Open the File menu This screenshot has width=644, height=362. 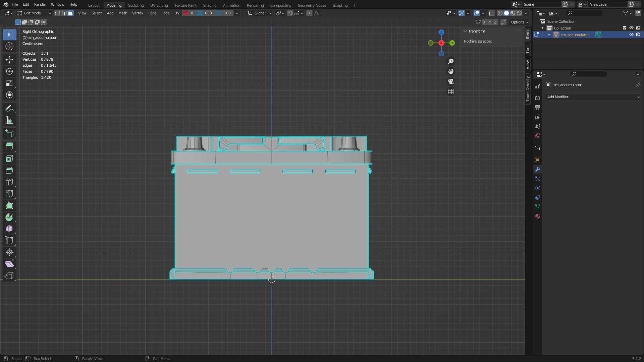(15, 4)
